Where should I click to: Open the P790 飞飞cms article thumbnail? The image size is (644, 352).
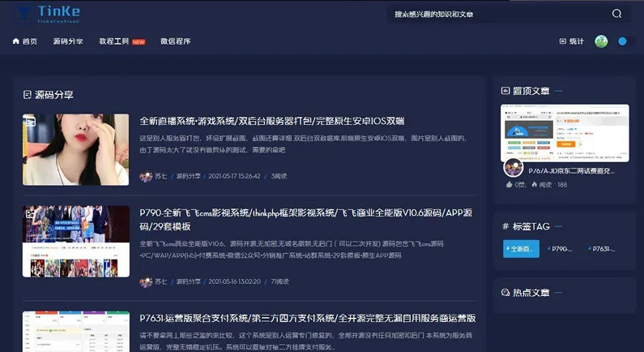click(x=76, y=242)
